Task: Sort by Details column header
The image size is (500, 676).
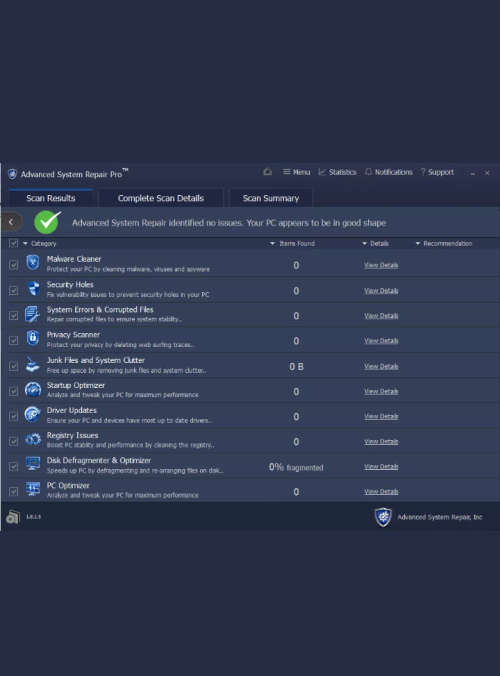Action: [x=375, y=244]
